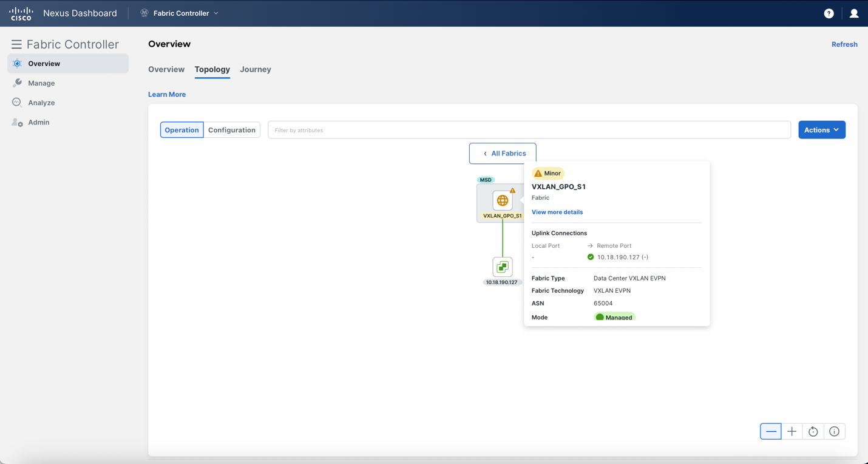Switch to Configuration view mode
The height and width of the screenshot is (464, 868).
232,130
